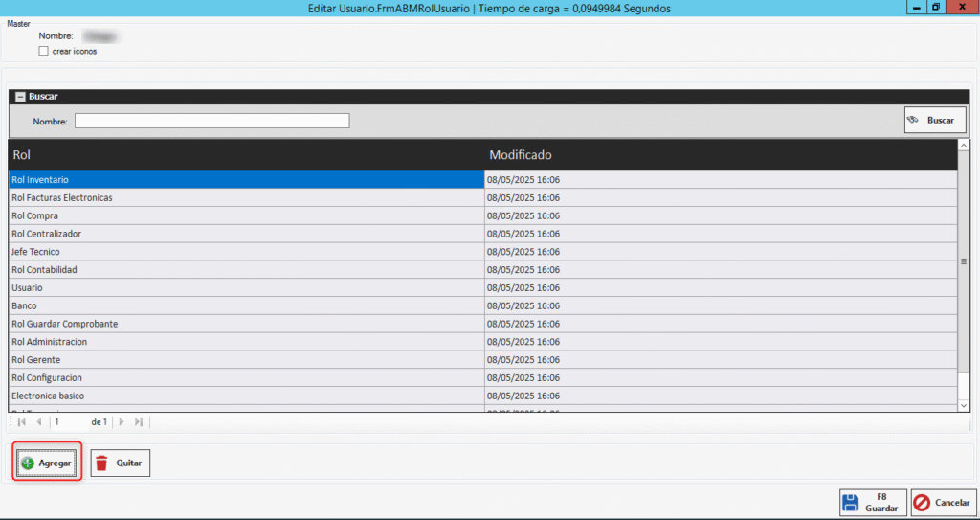The width and height of the screenshot is (980, 520).
Task: Go to first page in pager
Action: pos(22,421)
